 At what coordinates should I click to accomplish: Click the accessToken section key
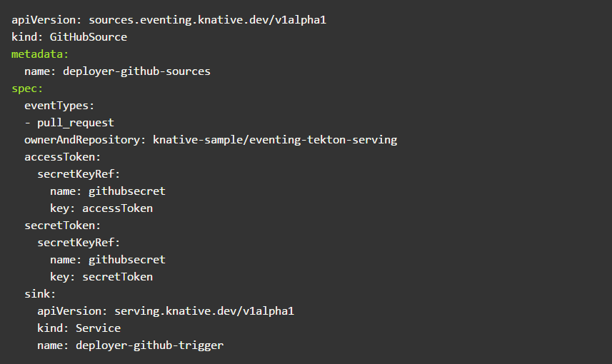point(62,157)
